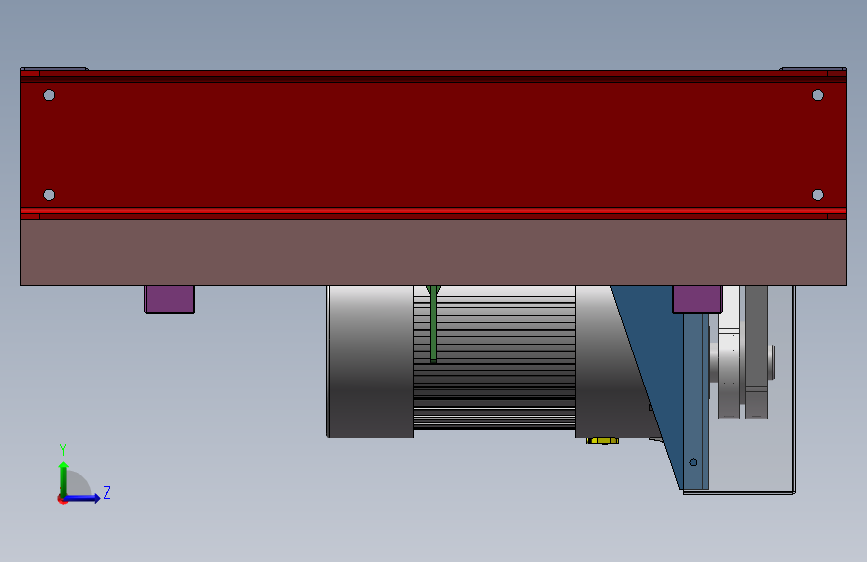The width and height of the screenshot is (867, 562).
Task: Click the Z label on the orientation triad
Action: point(107,492)
